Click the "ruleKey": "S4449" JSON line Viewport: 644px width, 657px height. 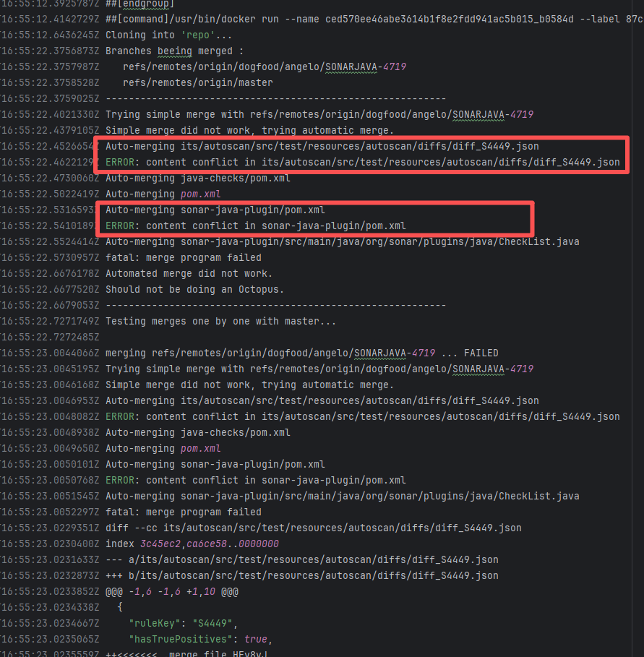[x=183, y=623]
